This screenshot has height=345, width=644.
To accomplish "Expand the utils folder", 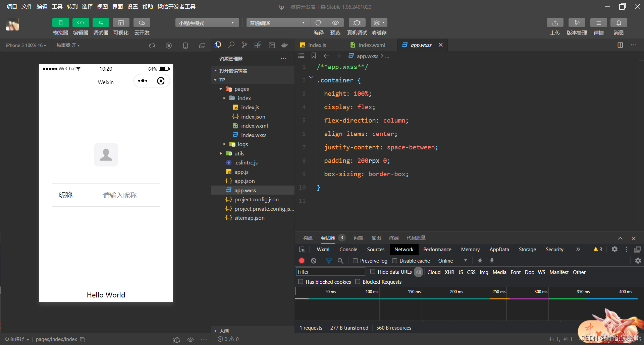I will tap(253, 153).
